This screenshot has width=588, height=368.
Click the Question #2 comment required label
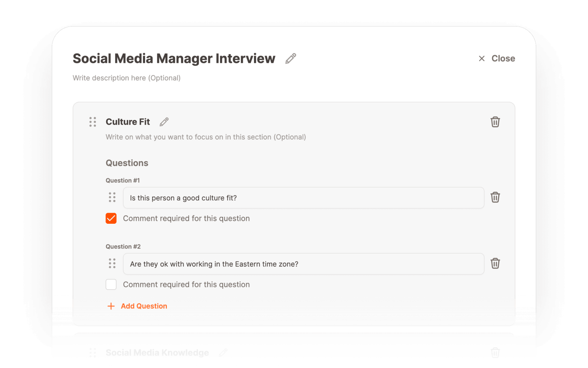pyautogui.click(x=186, y=285)
